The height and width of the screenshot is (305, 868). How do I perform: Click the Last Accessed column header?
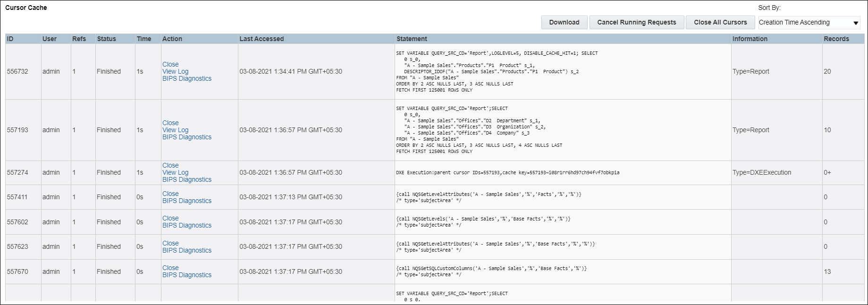[316, 39]
